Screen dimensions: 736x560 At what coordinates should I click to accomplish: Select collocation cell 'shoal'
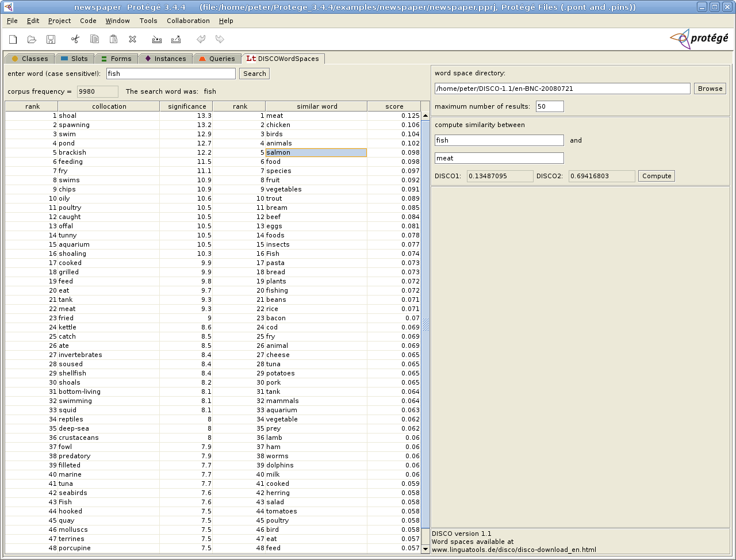point(109,116)
